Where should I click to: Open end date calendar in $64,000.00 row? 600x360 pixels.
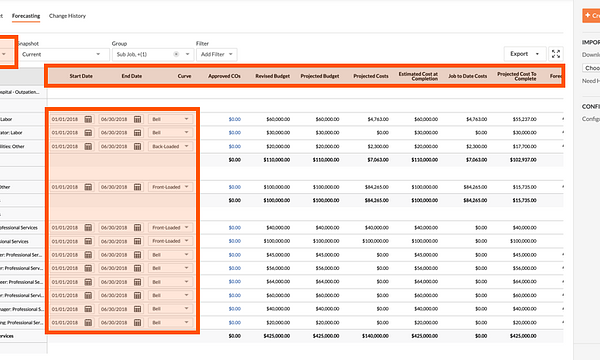137,282
